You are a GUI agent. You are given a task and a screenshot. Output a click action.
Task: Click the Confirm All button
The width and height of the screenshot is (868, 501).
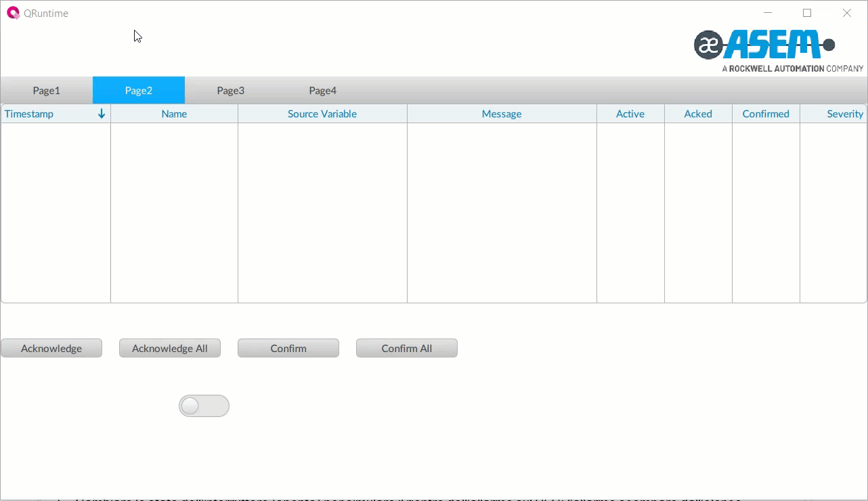pyautogui.click(x=407, y=349)
